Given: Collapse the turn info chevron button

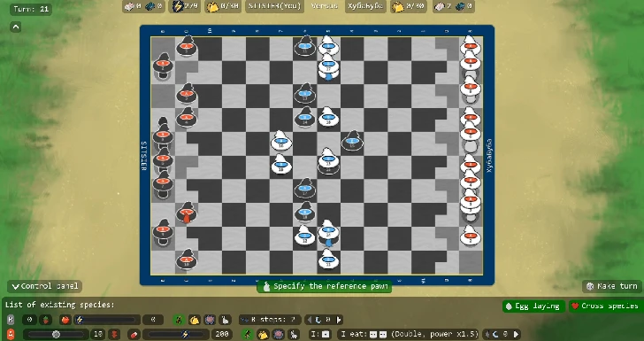Looking at the screenshot, I should coord(16,27).
